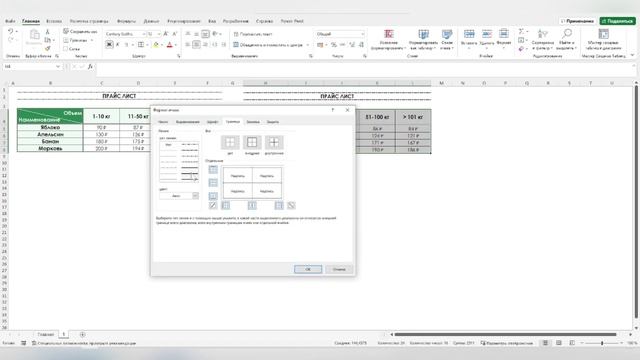Select the 'Нет' line style option

(x=169, y=144)
